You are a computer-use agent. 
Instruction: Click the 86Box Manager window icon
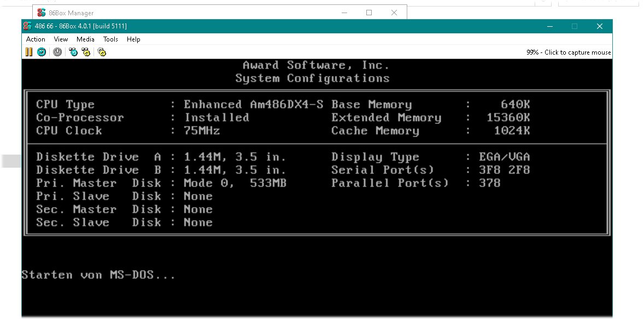[x=41, y=13]
